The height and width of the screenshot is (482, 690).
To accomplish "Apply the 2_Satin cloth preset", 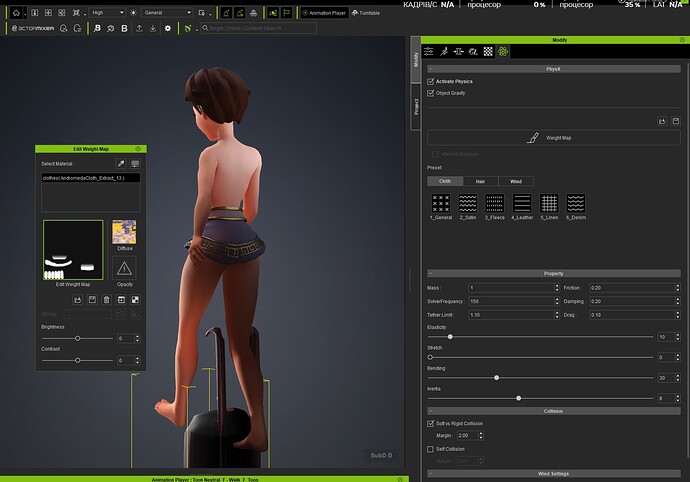I will pyautogui.click(x=468, y=207).
